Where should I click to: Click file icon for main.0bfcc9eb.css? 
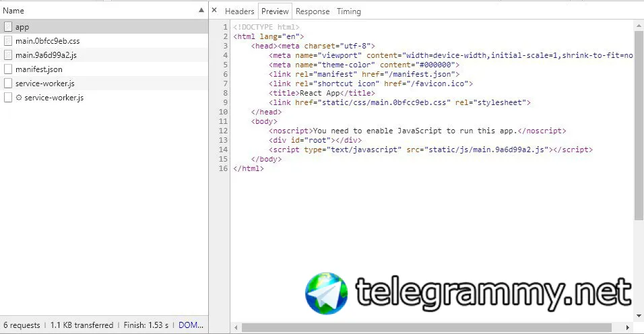pos(8,41)
